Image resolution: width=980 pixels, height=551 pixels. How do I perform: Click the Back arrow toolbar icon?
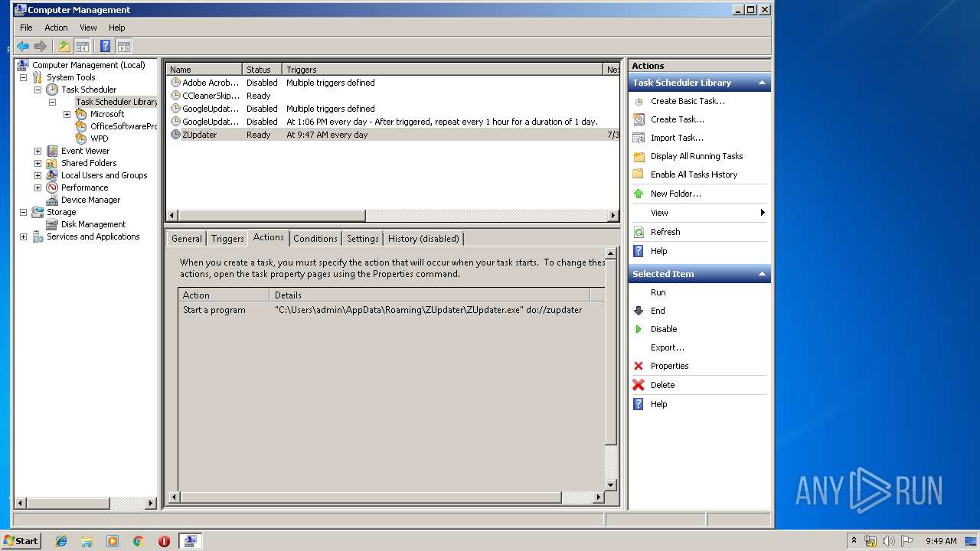coord(23,47)
